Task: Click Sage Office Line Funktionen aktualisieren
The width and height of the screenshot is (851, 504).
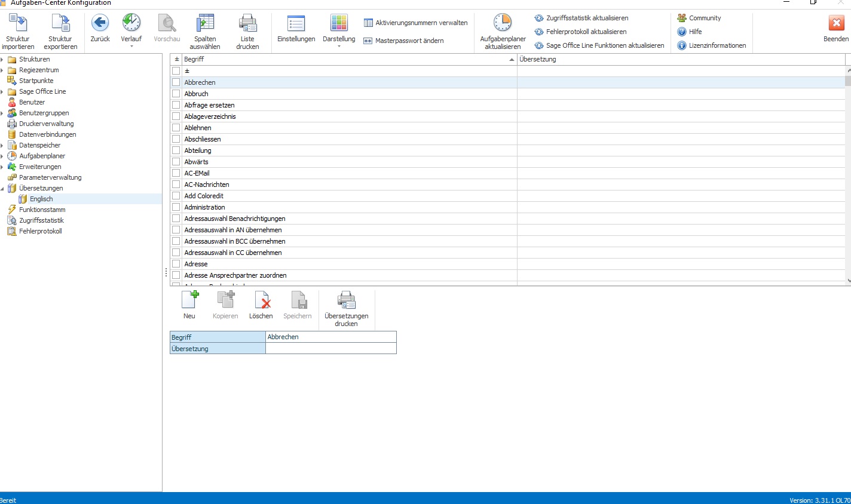Action: pyautogui.click(x=599, y=45)
